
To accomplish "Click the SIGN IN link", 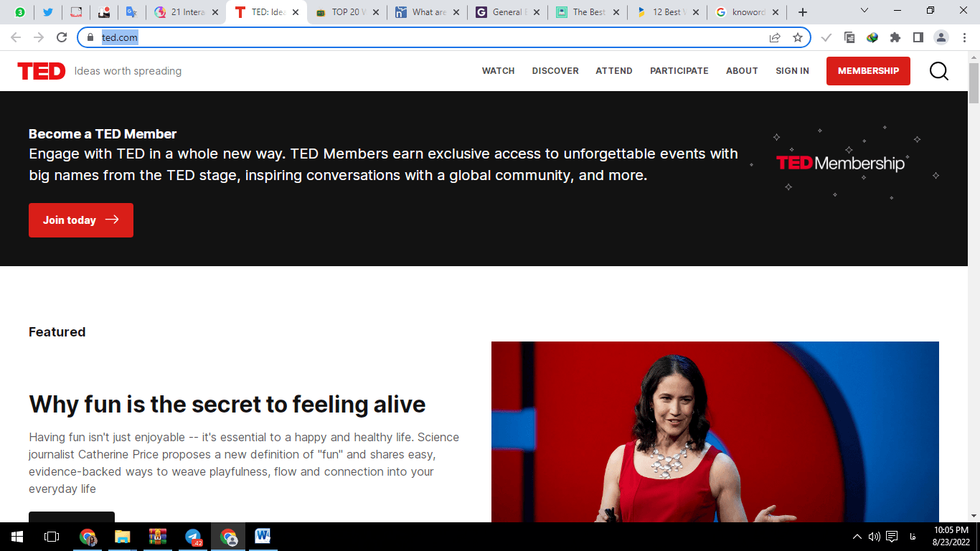I will tap(792, 71).
